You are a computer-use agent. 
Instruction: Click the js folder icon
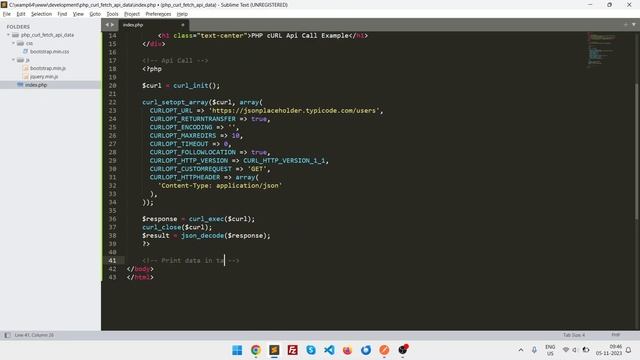tap(20, 60)
